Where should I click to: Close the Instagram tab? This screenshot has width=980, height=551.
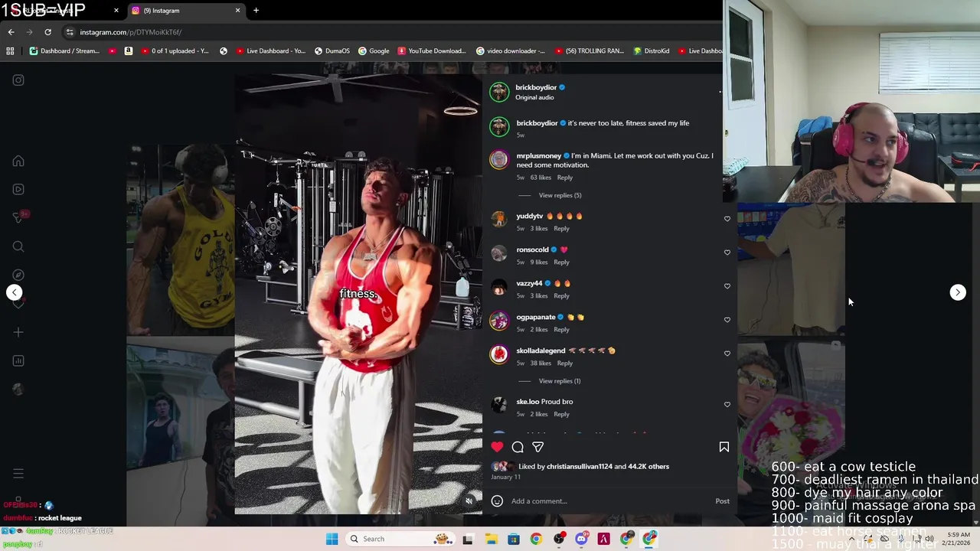pos(237,11)
